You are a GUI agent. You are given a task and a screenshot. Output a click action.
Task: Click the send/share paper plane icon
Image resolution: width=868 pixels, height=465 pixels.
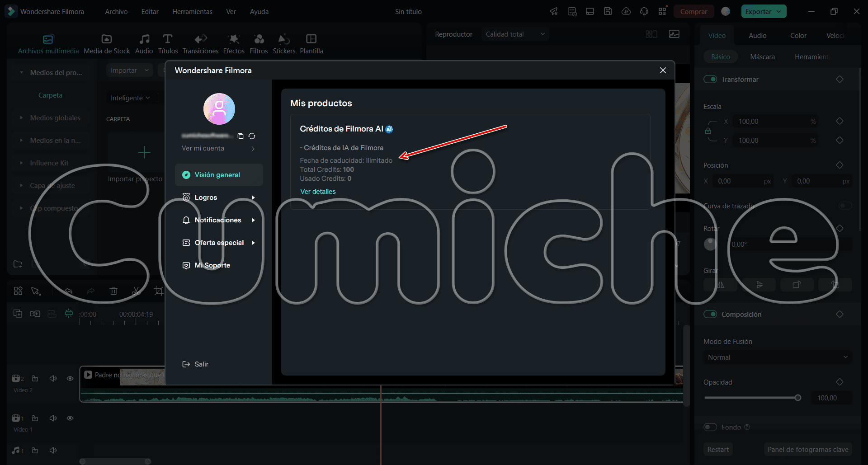554,11
